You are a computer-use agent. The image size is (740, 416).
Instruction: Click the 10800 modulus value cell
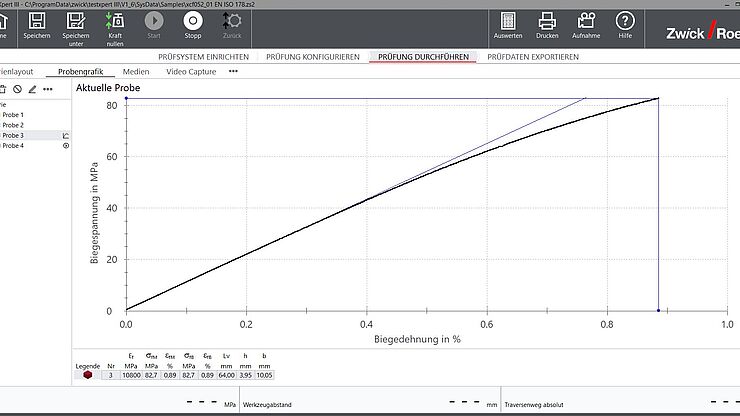click(131, 374)
